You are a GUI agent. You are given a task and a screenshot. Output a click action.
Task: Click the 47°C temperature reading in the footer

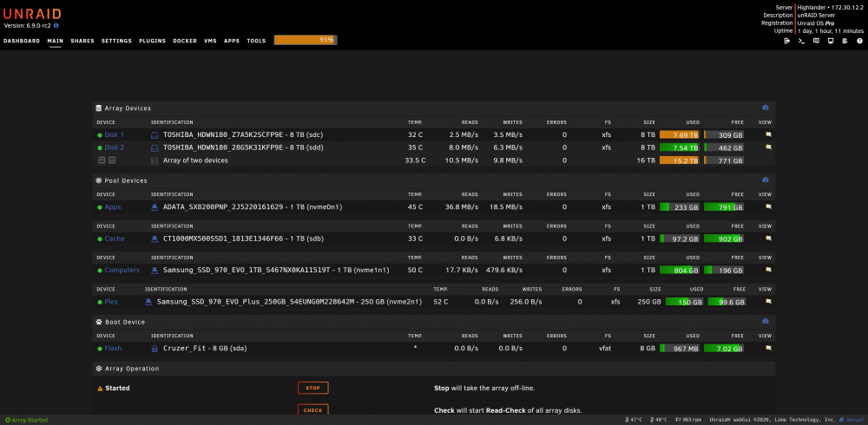pyautogui.click(x=635, y=420)
